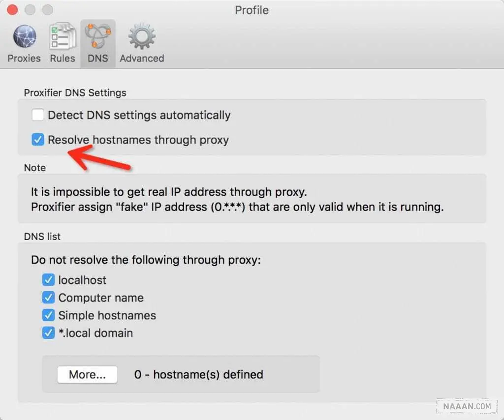Disable the Simple hostnames checkbox
Screen dimensions: 504x420
(48, 316)
